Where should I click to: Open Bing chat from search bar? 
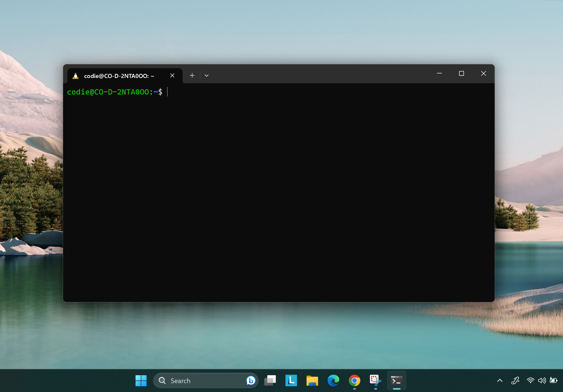pyautogui.click(x=251, y=380)
